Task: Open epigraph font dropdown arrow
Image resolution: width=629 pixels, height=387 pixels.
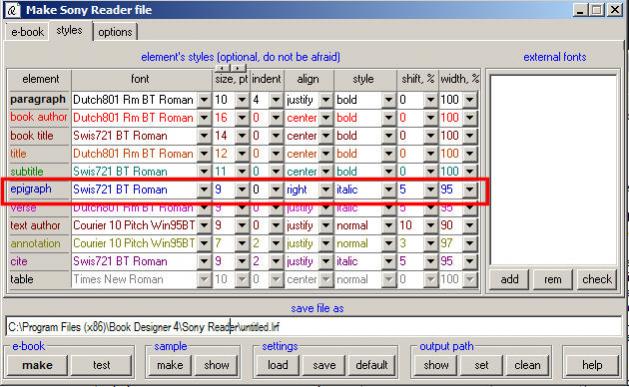Action: click(204, 189)
